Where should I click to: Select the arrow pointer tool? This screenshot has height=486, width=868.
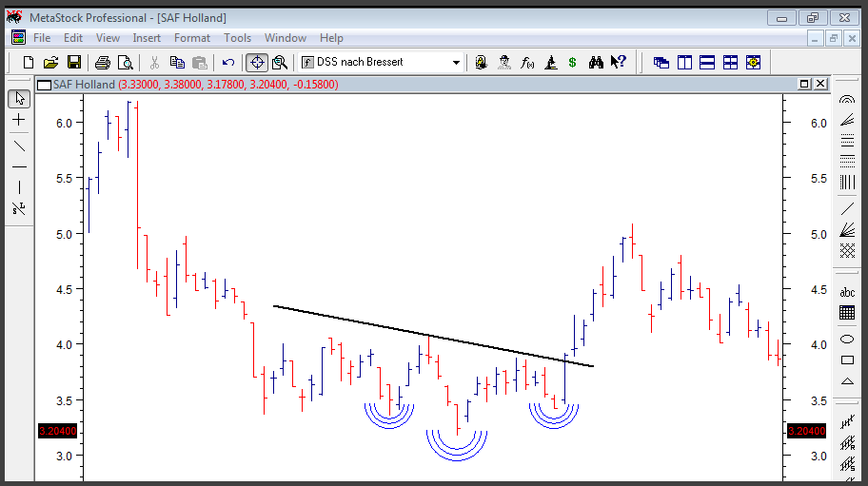(x=19, y=98)
